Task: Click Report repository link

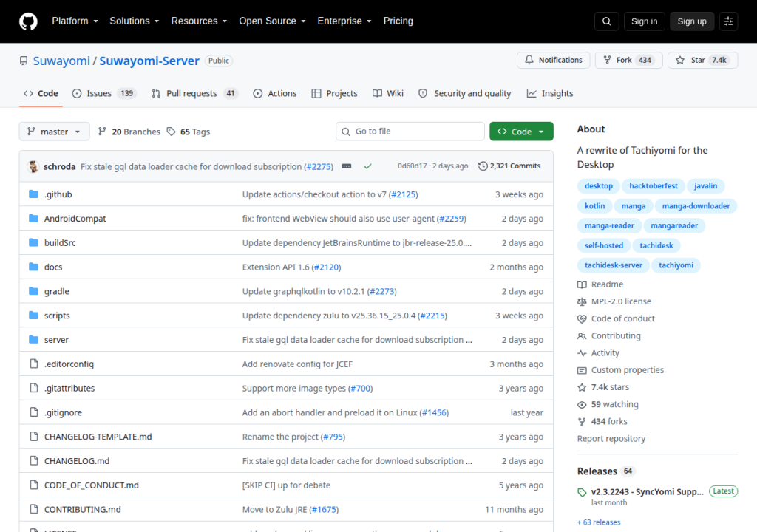Action: [x=611, y=438]
